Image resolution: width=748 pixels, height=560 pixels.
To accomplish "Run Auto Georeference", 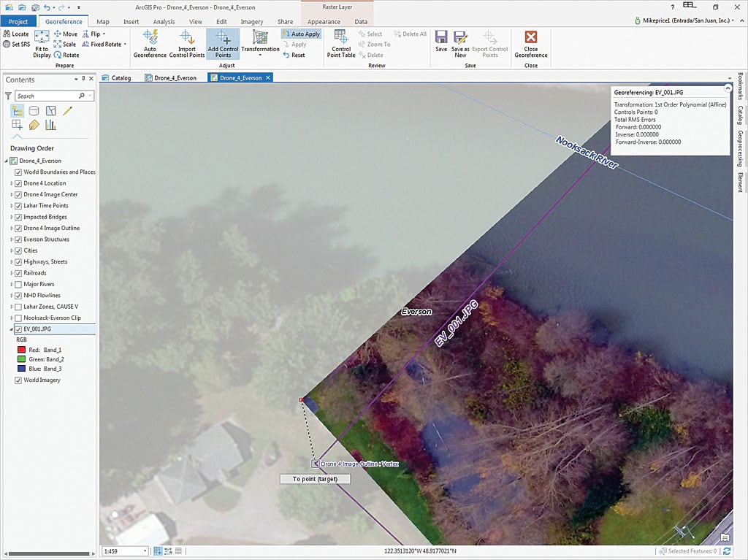I will (150, 44).
